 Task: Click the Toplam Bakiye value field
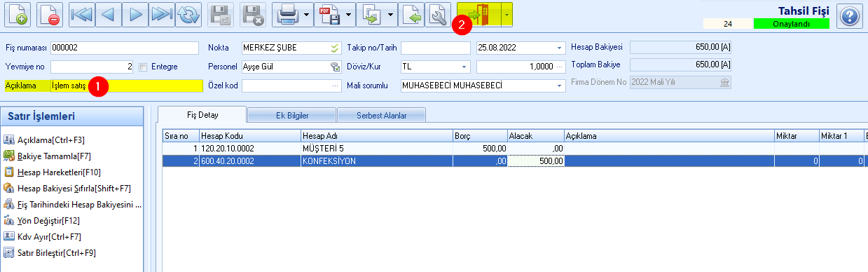[681, 64]
